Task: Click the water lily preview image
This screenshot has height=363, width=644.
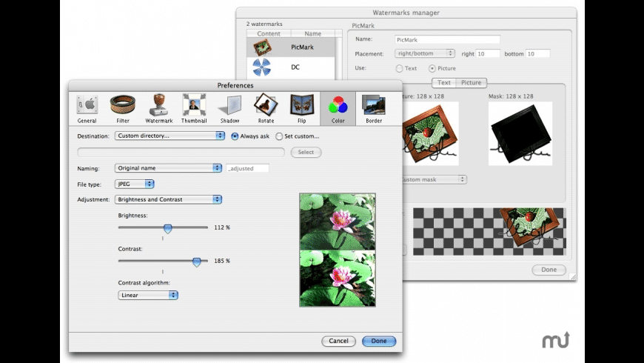Action: click(338, 250)
